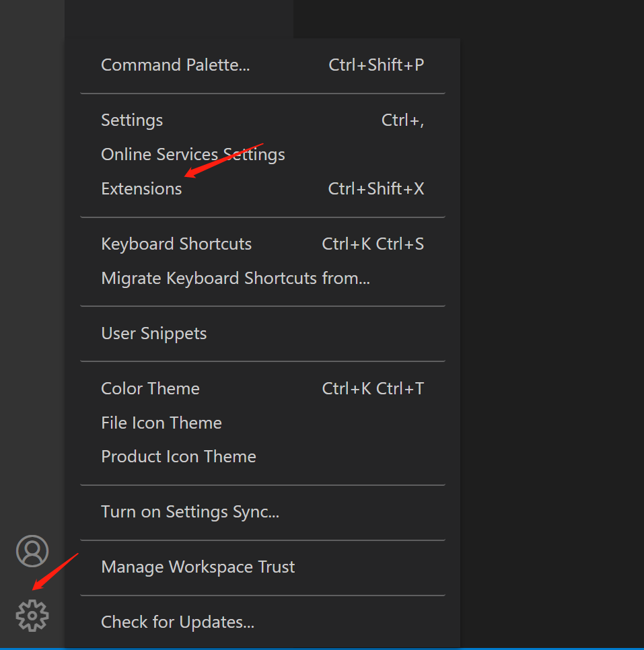Screen dimensions: 644x650
Task: Open Keyboard Shortcuts editor
Action: click(176, 244)
